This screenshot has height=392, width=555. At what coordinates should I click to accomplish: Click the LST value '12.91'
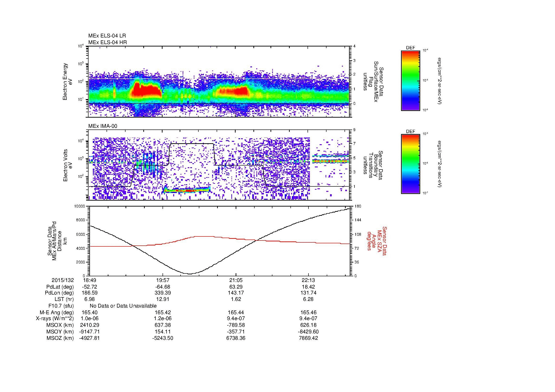point(163,300)
